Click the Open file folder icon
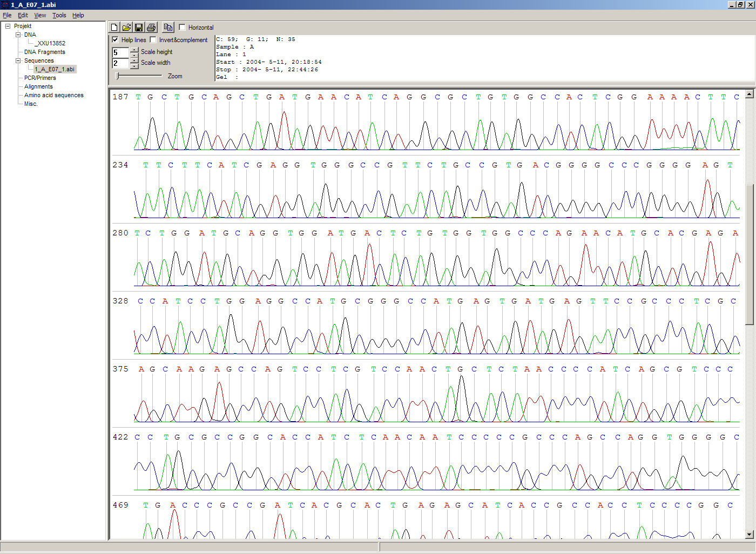Screen dimensions: 756x554 126,27
